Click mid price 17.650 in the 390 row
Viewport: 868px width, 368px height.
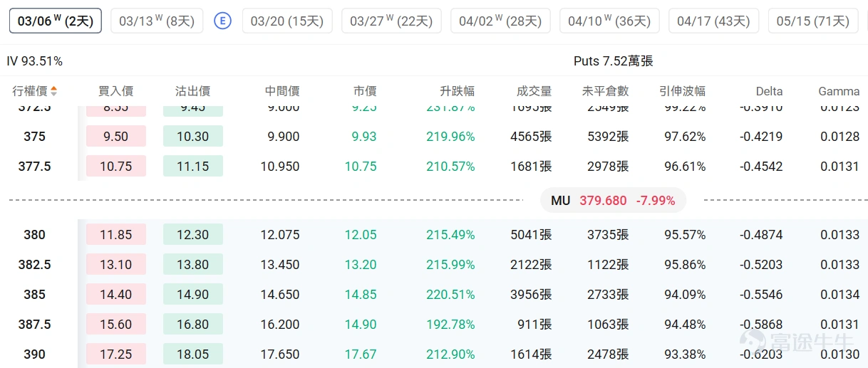click(280, 354)
